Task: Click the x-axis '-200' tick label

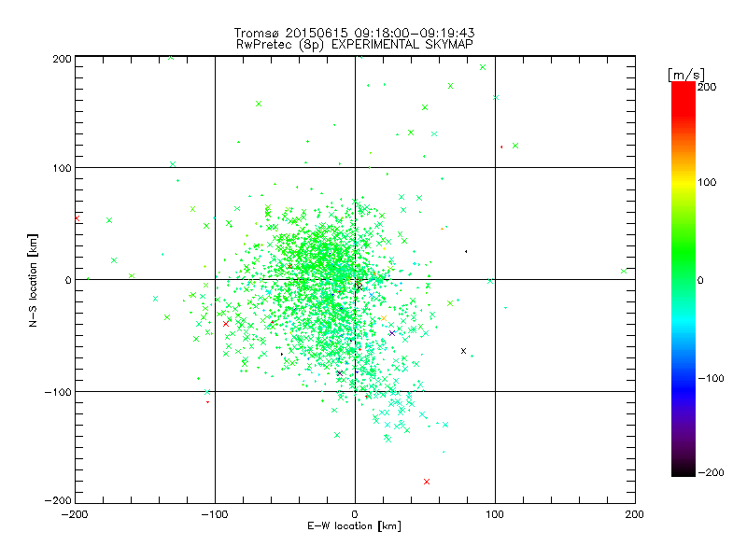Action: pyautogui.click(x=75, y=515)
